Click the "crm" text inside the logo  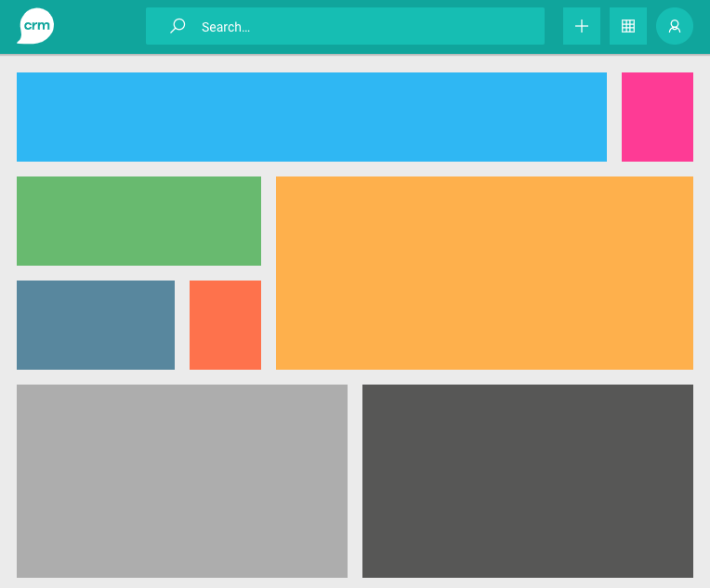point(36,24)
